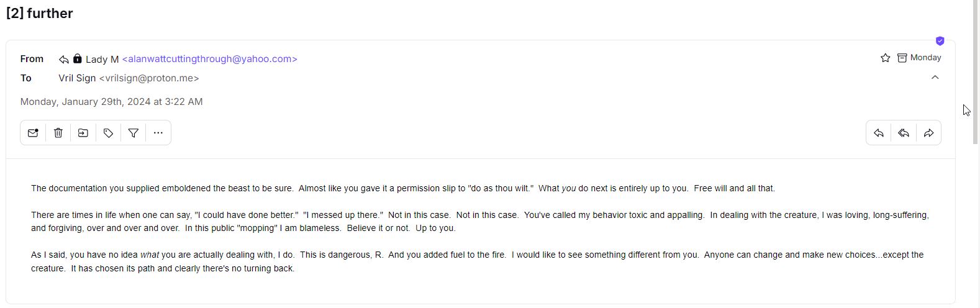Click the '[2] further' conversation subject title
The height and width of the screenshot is (308, 980).
coord(40,13)
